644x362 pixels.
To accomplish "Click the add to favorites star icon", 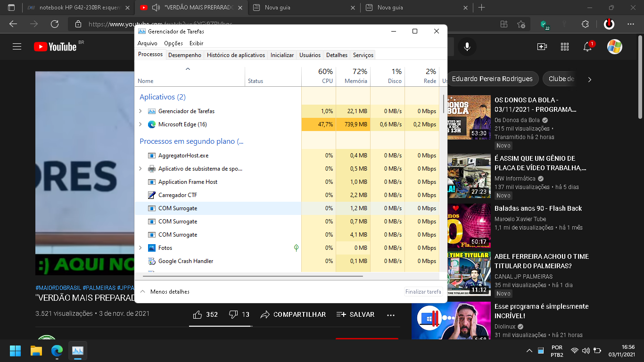I will pyautogui.click(x=521, y=24).
